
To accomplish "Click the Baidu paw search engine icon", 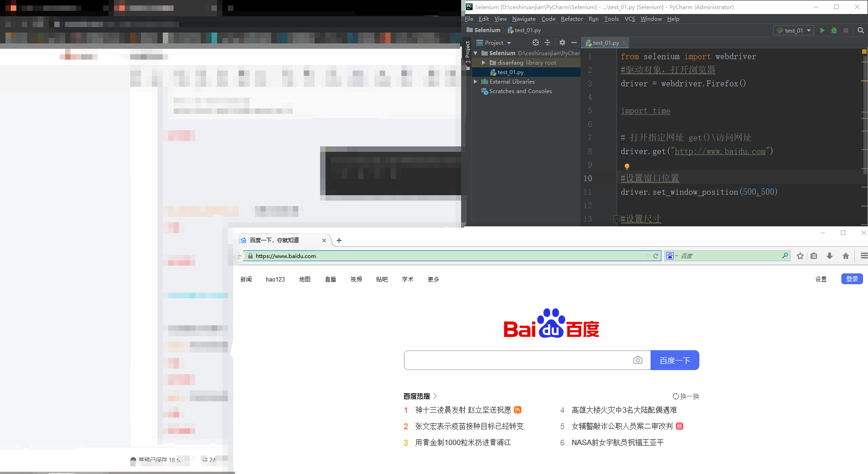I will [x=670, y=256].
